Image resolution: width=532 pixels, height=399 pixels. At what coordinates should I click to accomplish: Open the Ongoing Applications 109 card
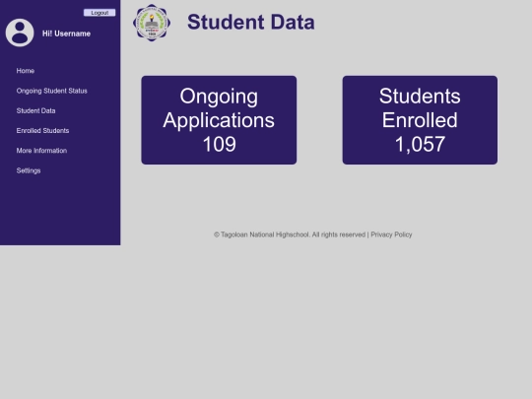coord(219,120)
